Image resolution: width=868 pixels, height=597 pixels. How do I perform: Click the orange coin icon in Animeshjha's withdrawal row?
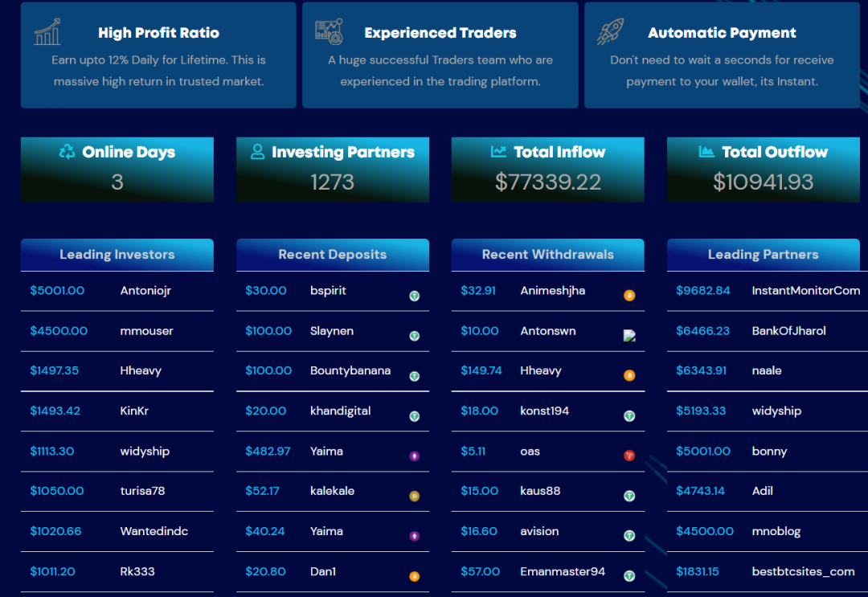coord(629,296)
